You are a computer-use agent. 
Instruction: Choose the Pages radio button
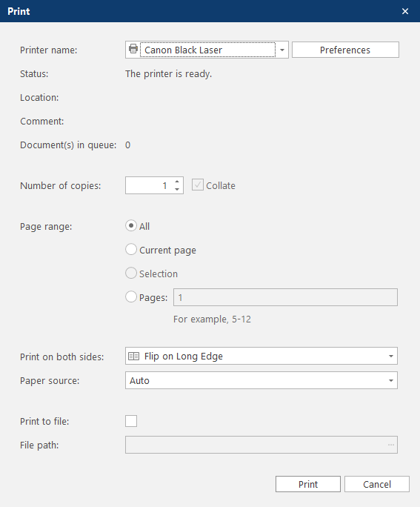click(x=131, y=296)
